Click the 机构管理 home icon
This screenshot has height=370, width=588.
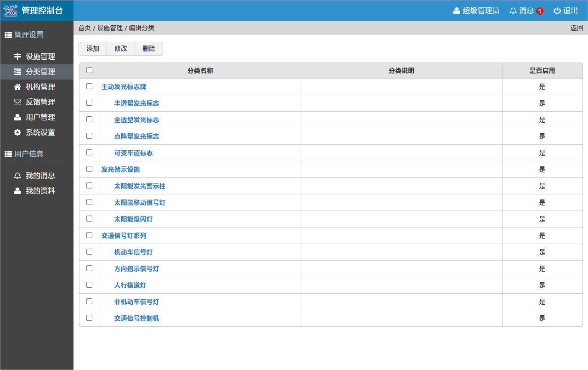coord(17,87)
